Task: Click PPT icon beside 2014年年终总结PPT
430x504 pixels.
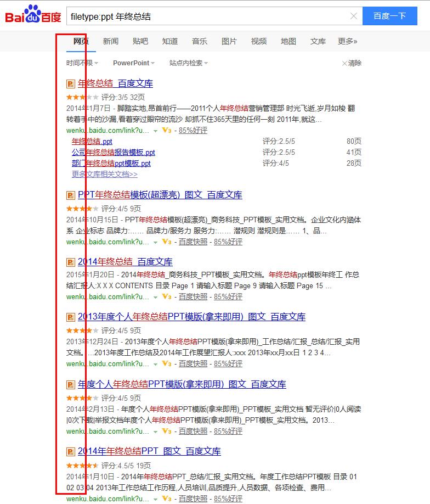Action: [71, 451]
